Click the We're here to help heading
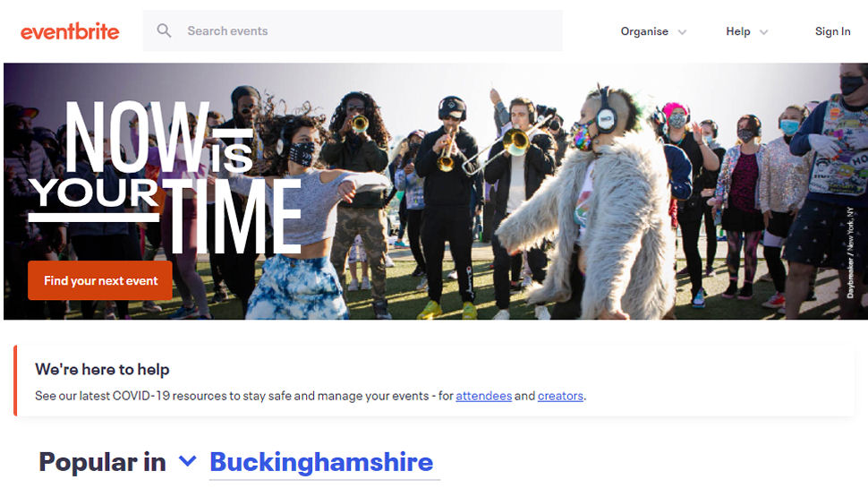The height and width of the screenshot is (488, 868). click(x=102, y=370)
